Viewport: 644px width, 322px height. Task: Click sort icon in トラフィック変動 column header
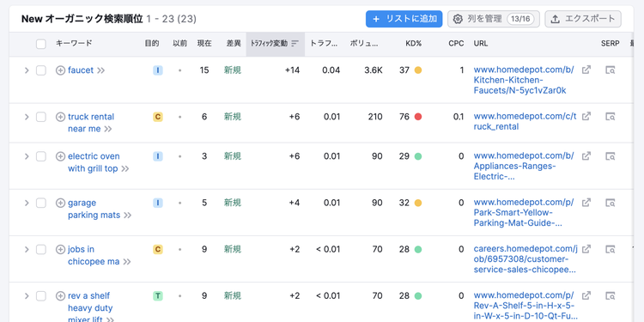coord(295,44)
